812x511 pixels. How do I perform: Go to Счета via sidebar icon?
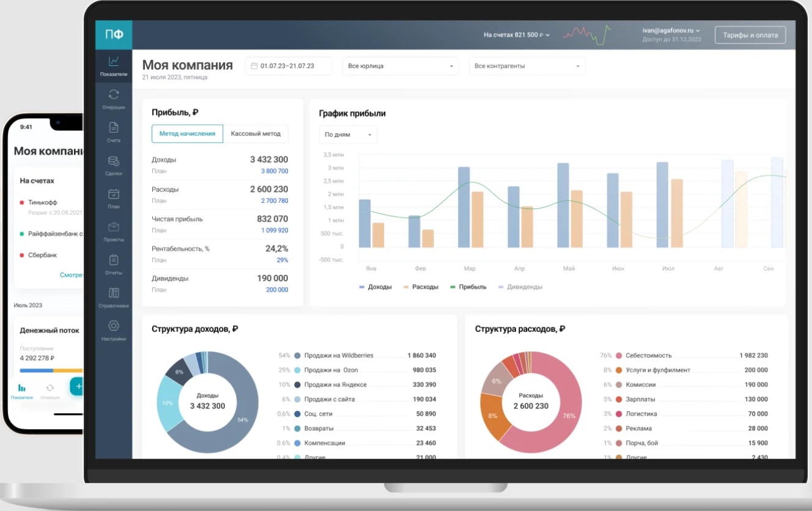tap(114, 128)
